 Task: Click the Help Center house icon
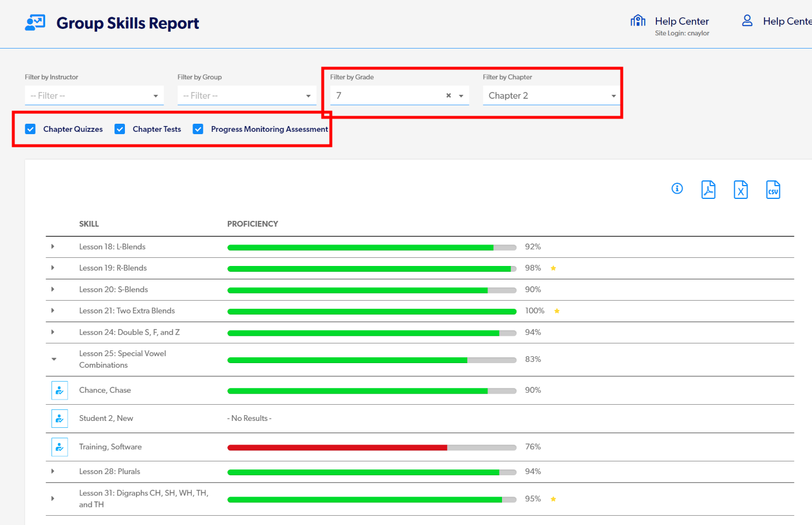coord(638,20)
